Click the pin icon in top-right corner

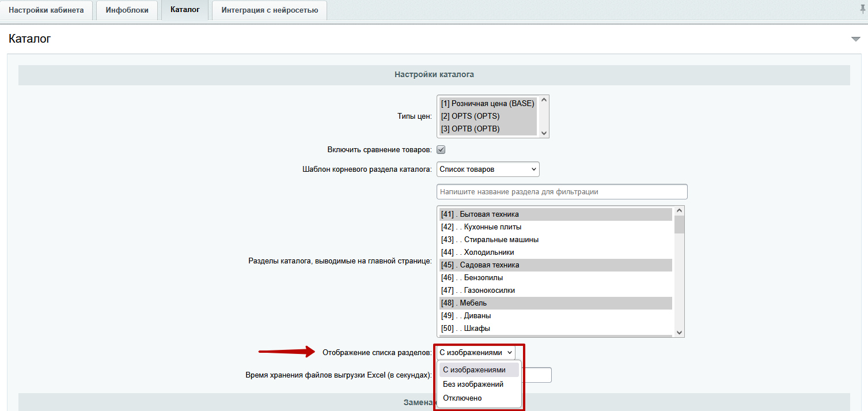(862, 10)
